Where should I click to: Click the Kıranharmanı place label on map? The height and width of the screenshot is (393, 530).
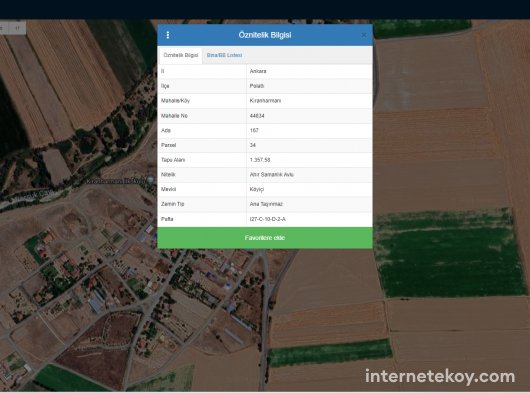(x=116, y=181)
